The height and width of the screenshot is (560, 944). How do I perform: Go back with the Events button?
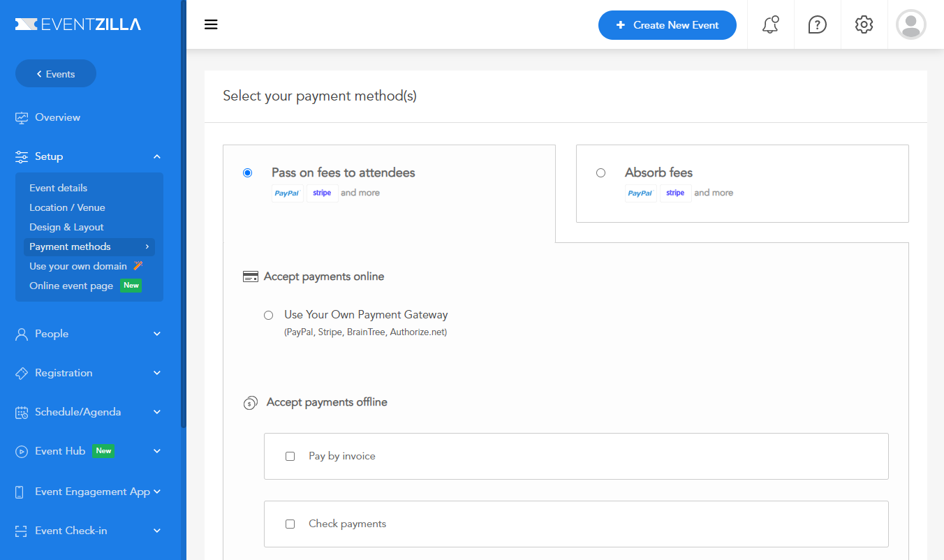[56, 73]
